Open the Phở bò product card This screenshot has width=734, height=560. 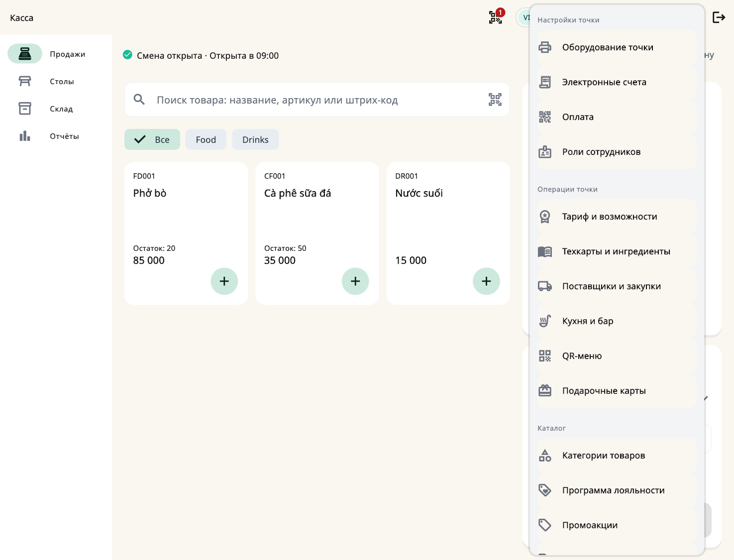[186, 233]
